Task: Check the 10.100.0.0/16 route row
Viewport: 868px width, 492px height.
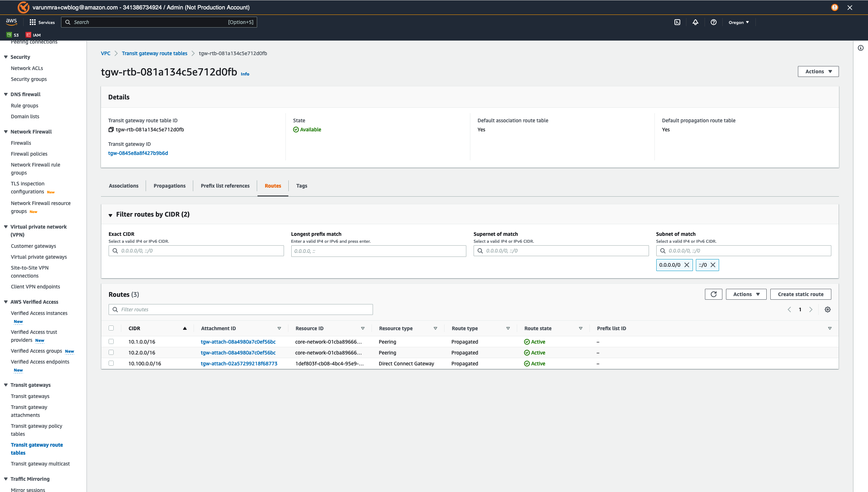Action: point(111,363)
